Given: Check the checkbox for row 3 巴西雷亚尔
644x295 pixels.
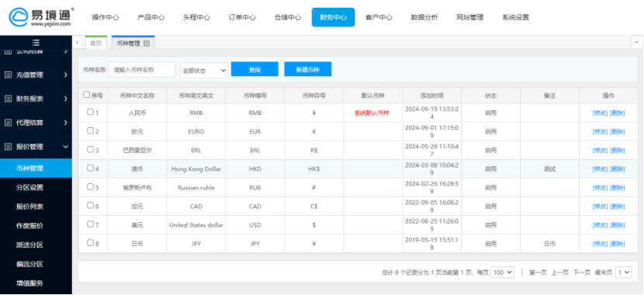Looking at the screenshot, I should point(90,150).
